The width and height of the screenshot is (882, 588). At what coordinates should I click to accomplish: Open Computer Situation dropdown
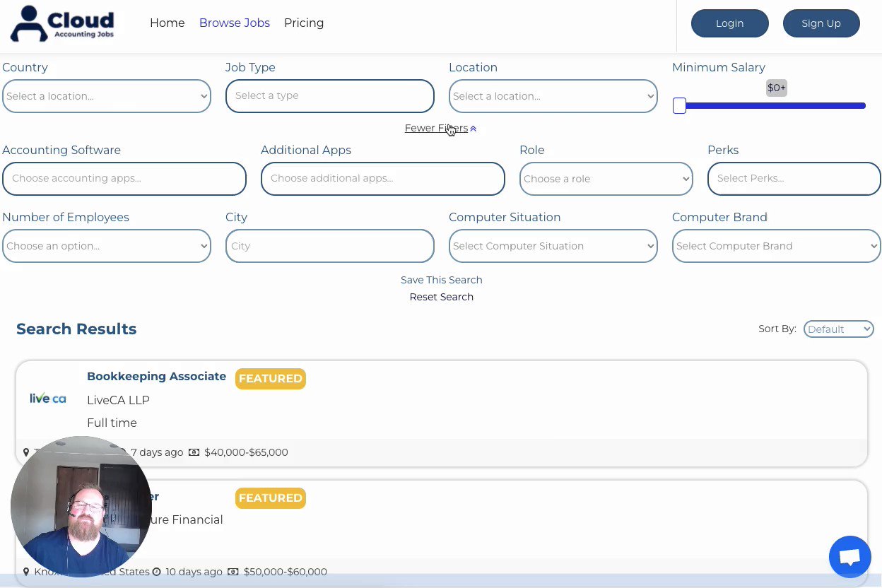pyautogui.click(x=553, y=246)
